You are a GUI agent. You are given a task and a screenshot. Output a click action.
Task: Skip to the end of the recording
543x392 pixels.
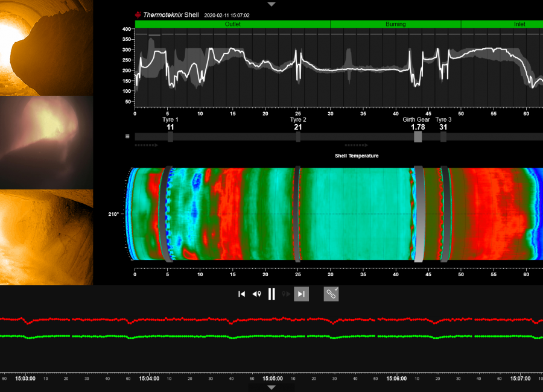click(x=302, y=294)
